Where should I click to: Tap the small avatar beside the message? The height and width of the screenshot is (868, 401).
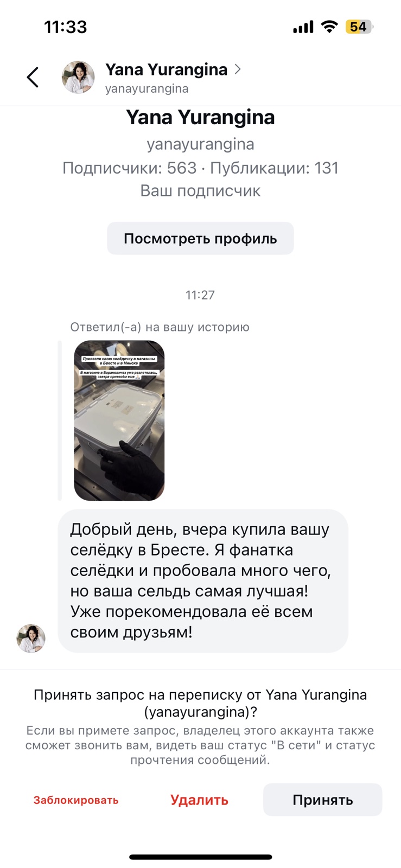pos(31,638)
